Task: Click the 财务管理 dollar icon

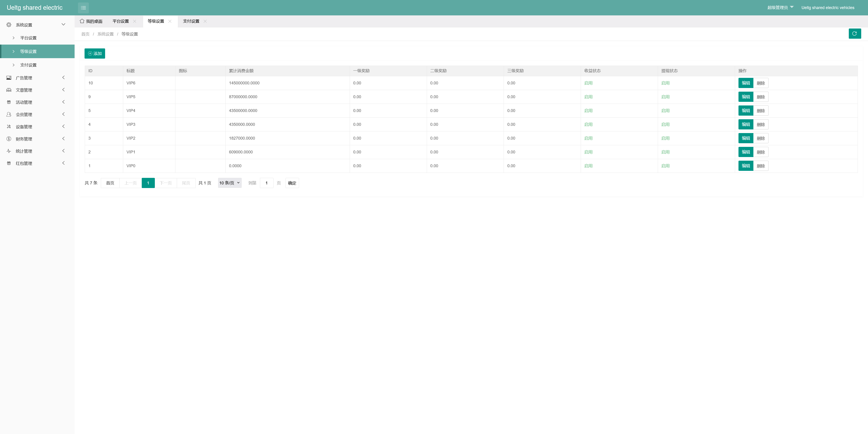Action: coord(9,139)
